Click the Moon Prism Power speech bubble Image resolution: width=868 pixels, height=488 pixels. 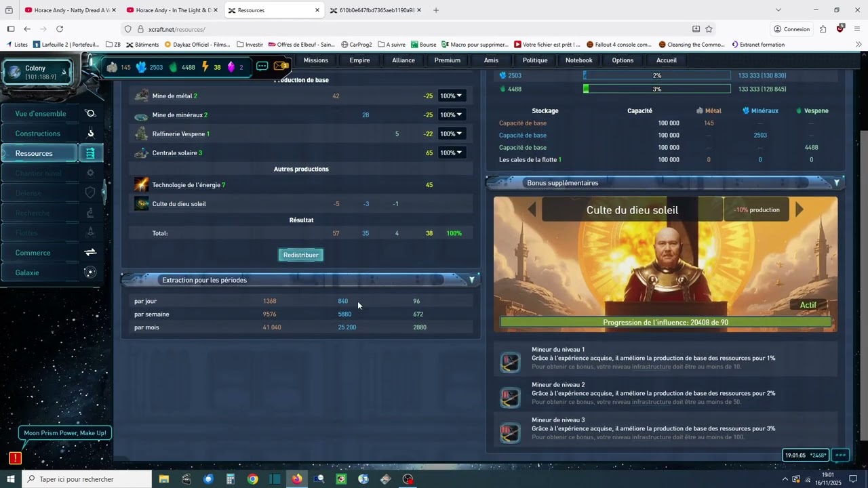(65, 433)
